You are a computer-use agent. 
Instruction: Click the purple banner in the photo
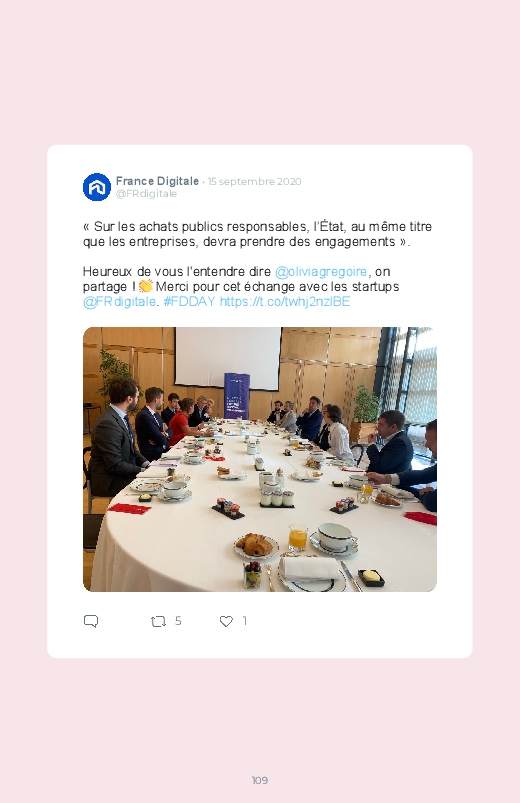pos(237,396)
